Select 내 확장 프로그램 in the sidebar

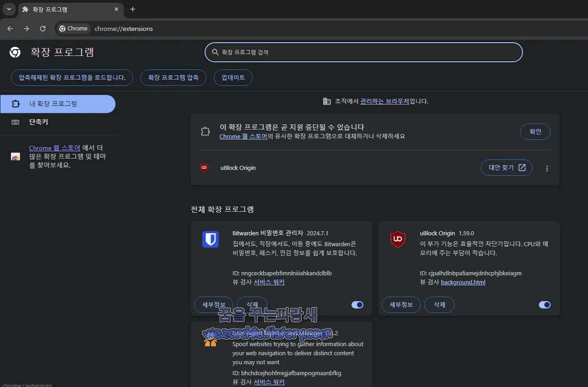coord(57,104)
